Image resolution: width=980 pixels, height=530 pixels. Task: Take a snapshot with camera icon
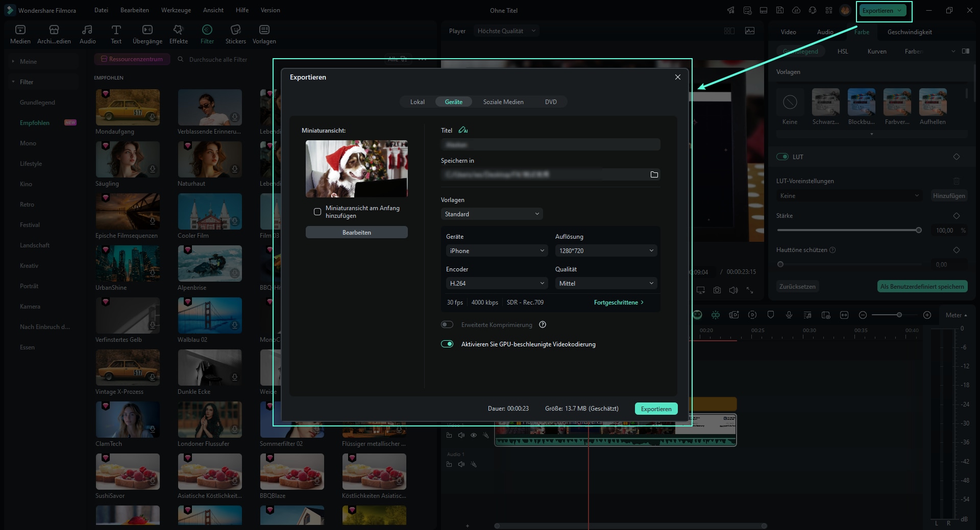pos(717,290)
